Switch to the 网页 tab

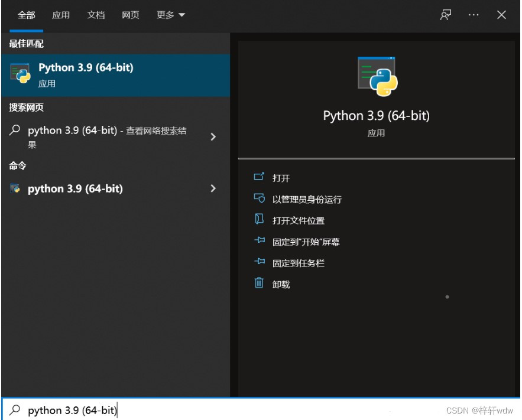coord(131,15)
